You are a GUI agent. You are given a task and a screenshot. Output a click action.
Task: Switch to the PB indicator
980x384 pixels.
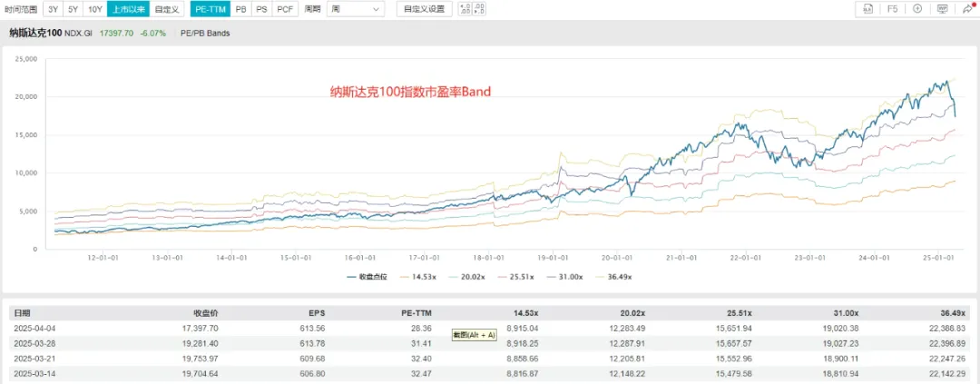point(240,9)
